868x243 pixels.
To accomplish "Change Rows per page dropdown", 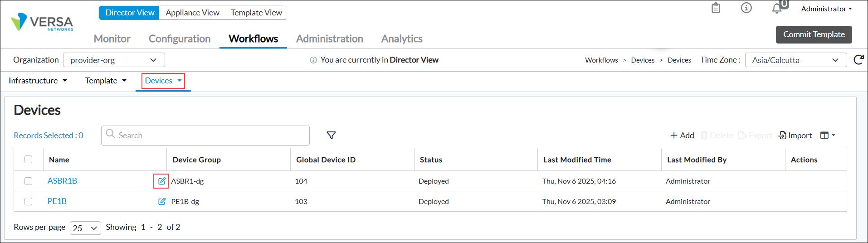I will point(85,228).
